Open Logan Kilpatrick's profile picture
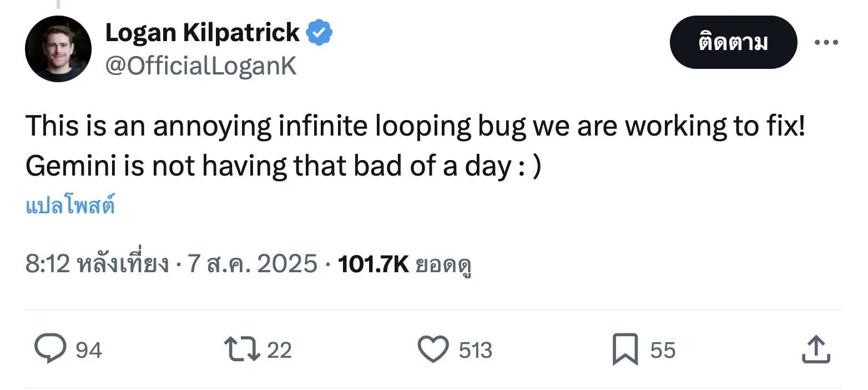Image resolution: width=868 pixels, height=390 pixels. [58, 49]
